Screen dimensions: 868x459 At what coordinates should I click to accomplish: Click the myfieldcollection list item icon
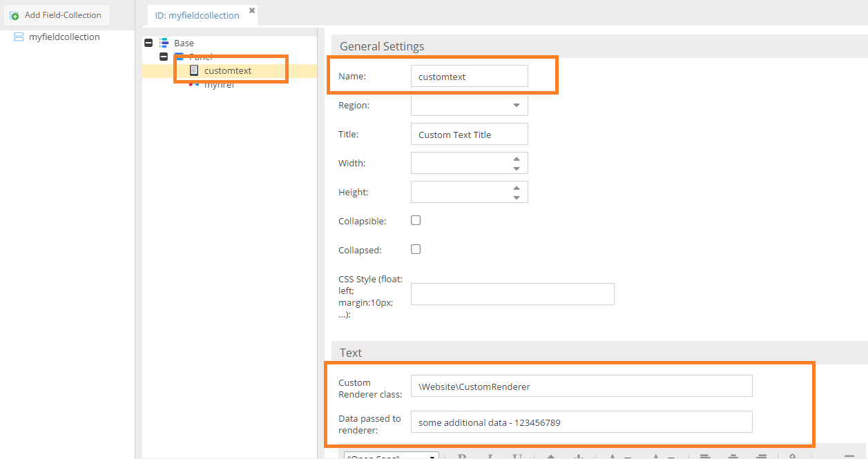point(19,37)
